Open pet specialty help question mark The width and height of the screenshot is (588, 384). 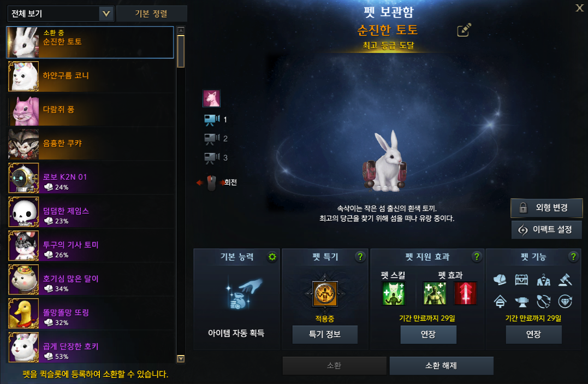coord(360,257)
